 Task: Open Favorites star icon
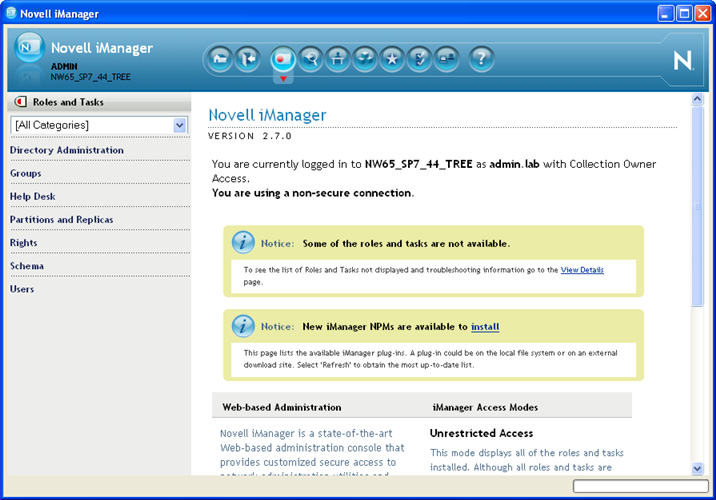[x=392, y=59]
